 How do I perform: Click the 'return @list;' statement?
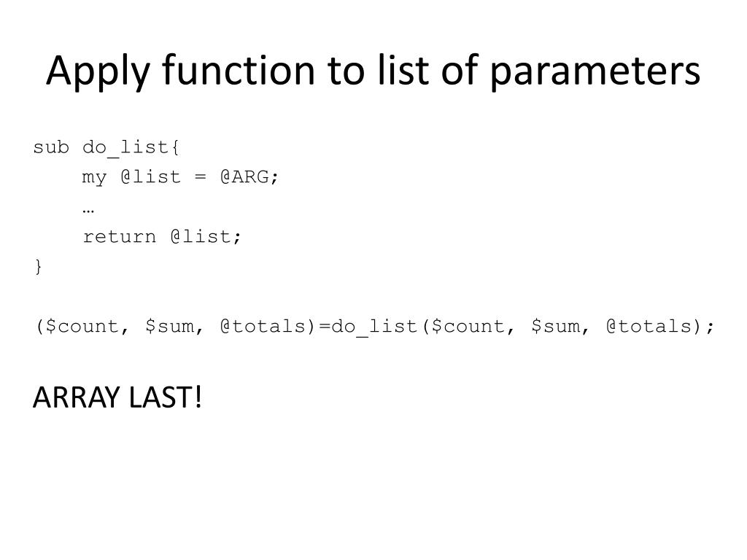click(163, 236)
